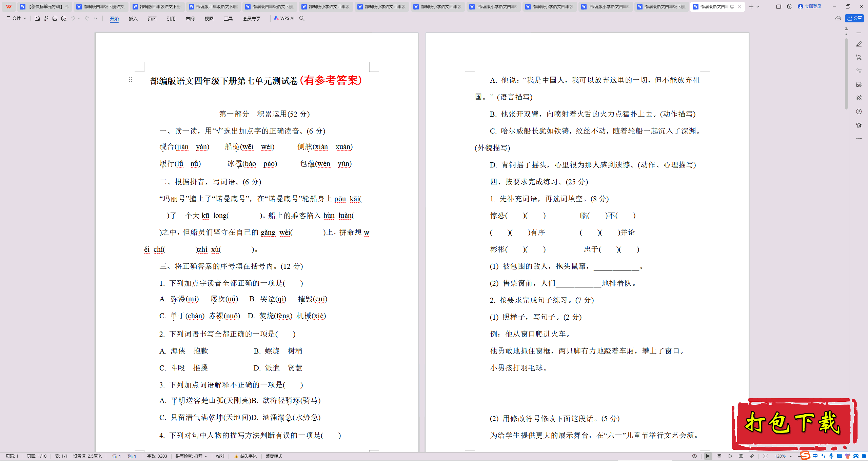Click the 校对 proofreading button
Viewport: 868px width, 461px height.
[220, 456]
